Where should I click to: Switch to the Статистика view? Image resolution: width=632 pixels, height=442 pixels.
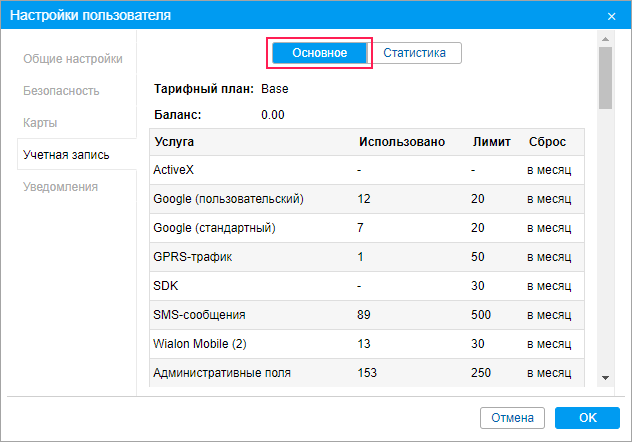pos(414,53)
